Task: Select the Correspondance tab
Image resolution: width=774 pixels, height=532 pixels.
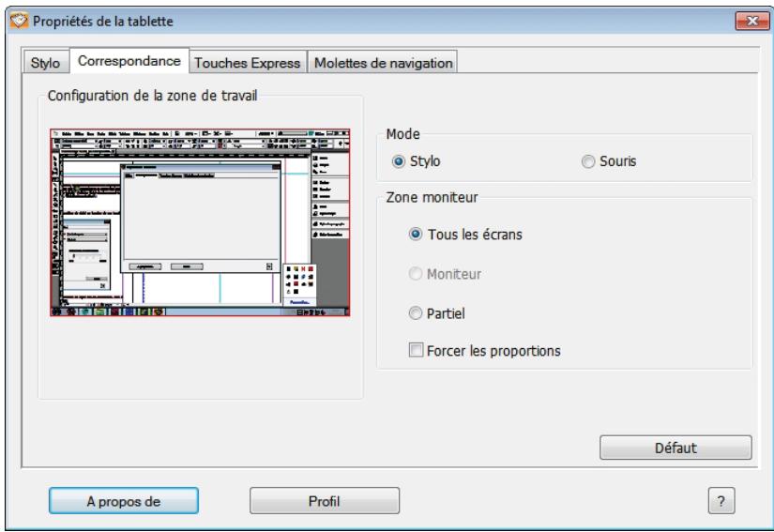Action: click(x=129, y=61)
